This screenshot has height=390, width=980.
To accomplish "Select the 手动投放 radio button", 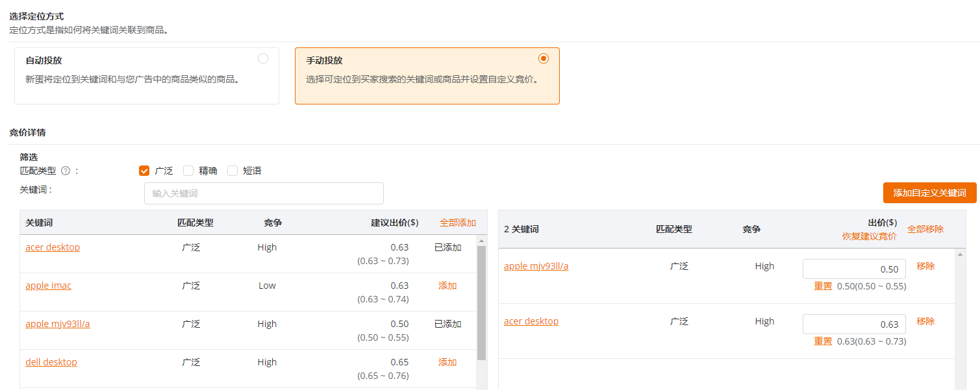I will (544, 58).
